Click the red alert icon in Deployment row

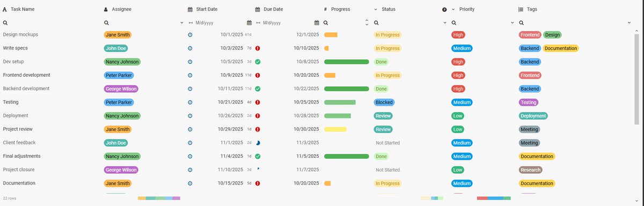coord(258,115)
